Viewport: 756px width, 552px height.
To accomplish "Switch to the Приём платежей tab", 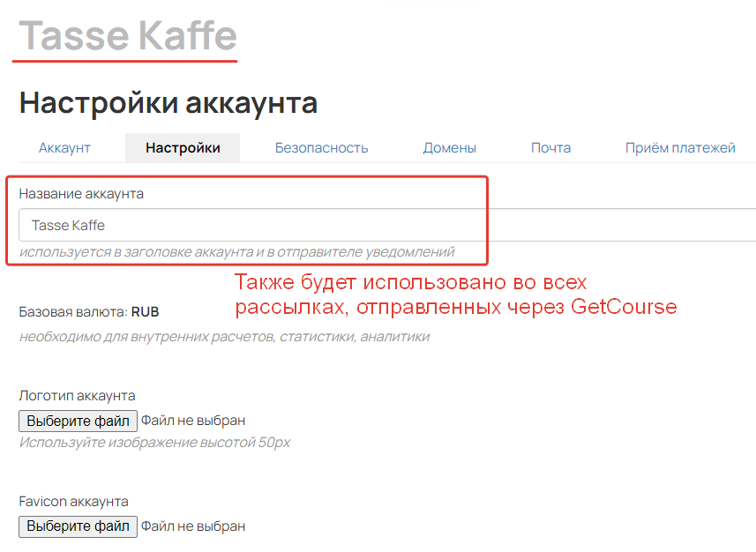I will [x=680, y=147].
